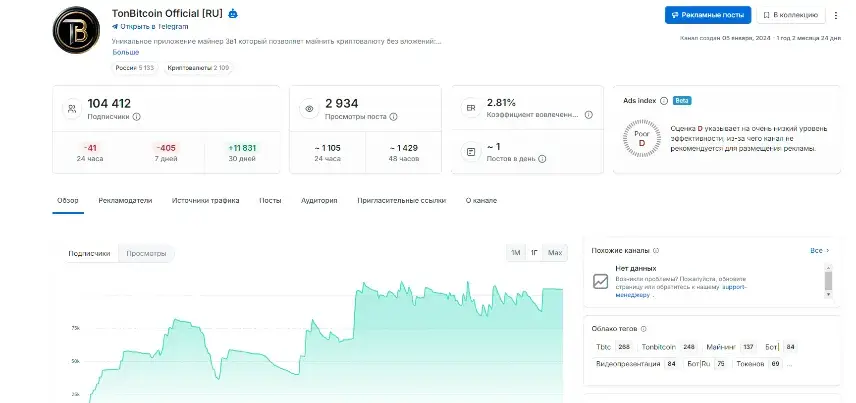Select the Tbtc 268 tag
856x403 pixels.
(614, 347)
